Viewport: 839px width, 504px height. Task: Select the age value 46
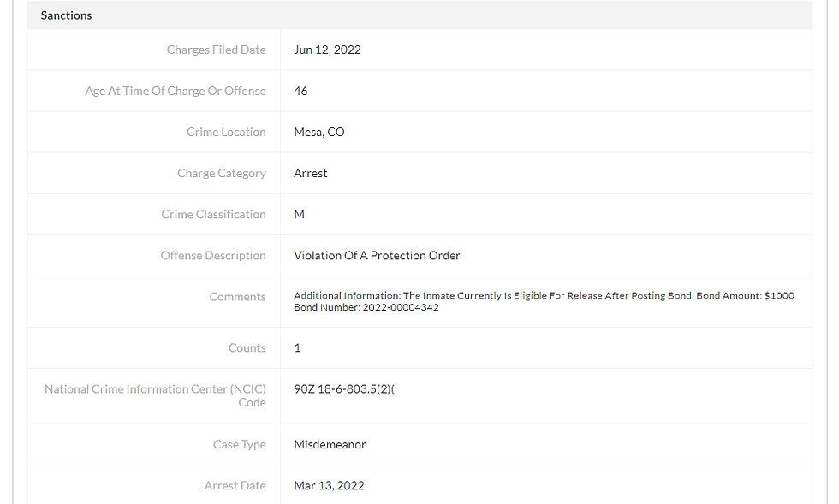click(x=300, y=91)
